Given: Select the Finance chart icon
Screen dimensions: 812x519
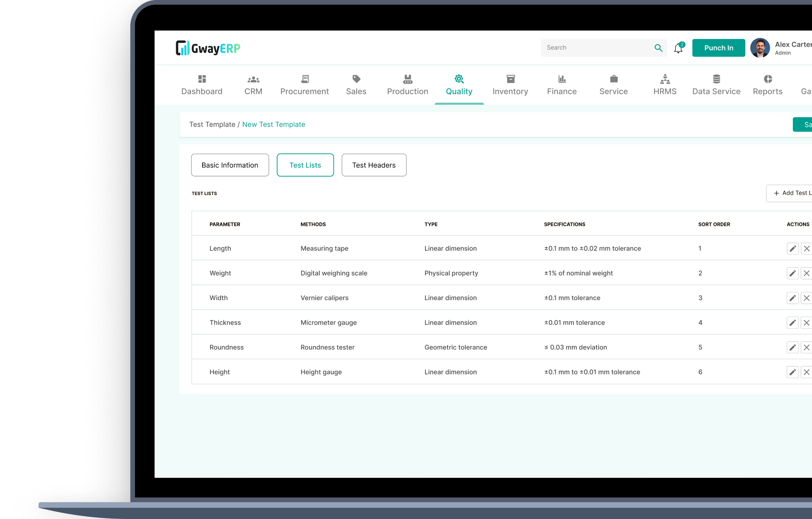Looking at the screenshot, I should click(x=561, y=79).
